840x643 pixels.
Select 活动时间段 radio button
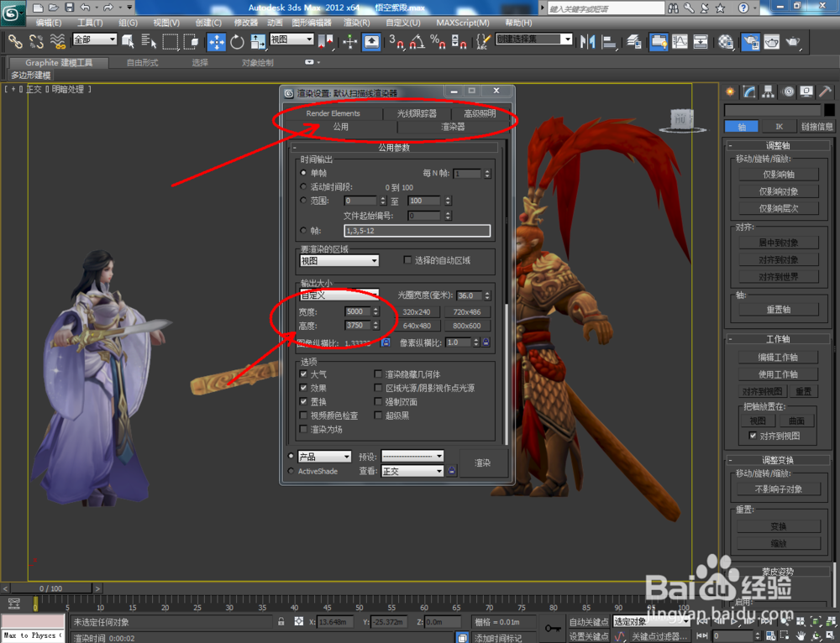pos(304,186)
